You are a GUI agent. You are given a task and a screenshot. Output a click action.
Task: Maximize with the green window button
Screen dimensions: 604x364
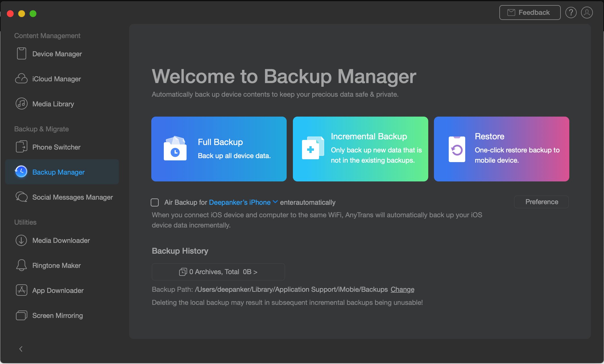33,14
